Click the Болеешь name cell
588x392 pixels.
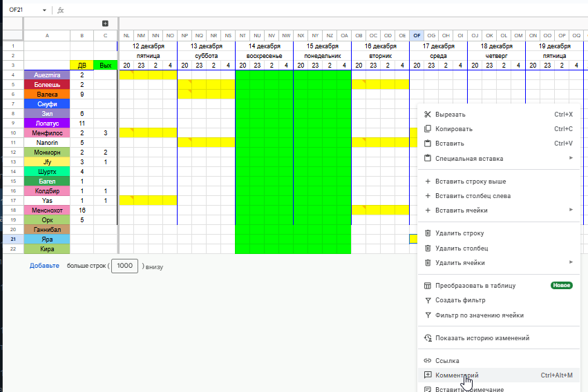click(47, 85)
